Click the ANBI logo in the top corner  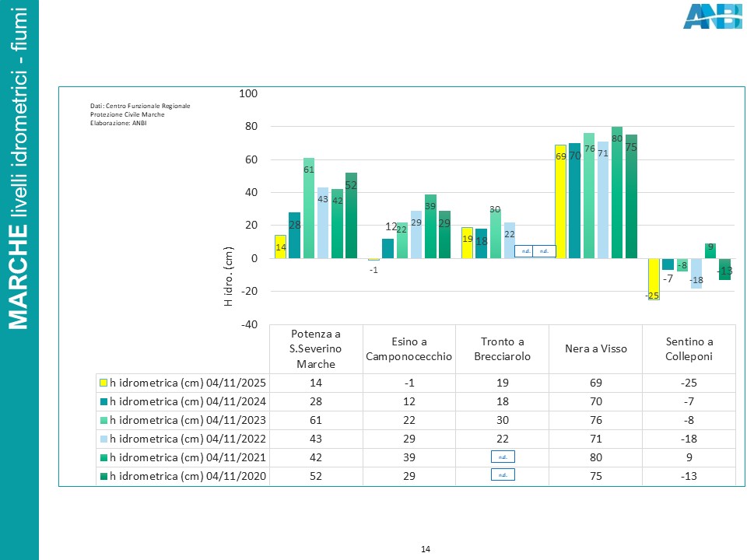point(711,16)
